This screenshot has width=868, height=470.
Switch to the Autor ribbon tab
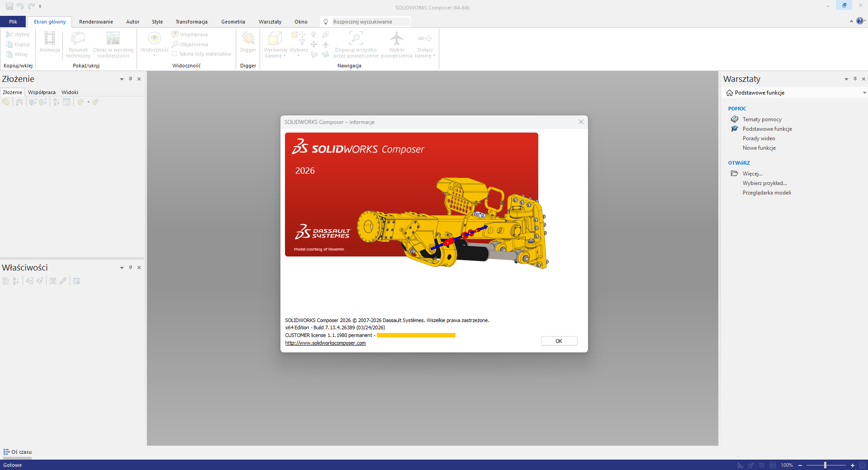pyautogui.click(x=133, y=22)
